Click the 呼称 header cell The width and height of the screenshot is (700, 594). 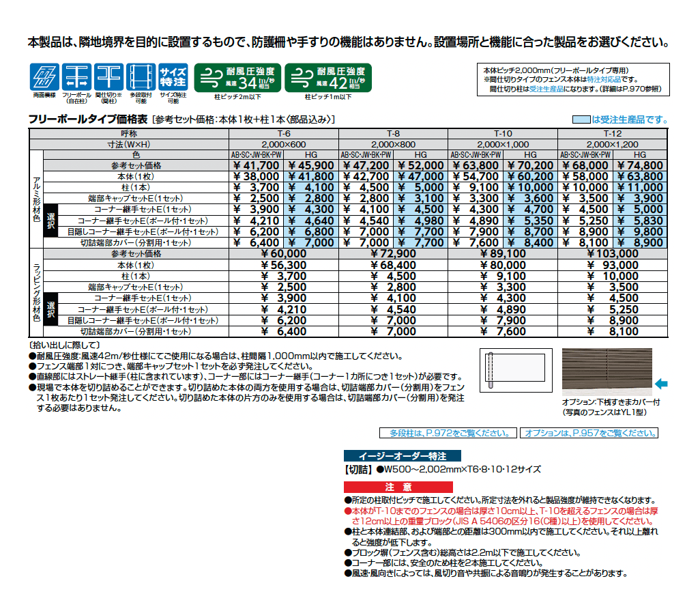(129, 134)
